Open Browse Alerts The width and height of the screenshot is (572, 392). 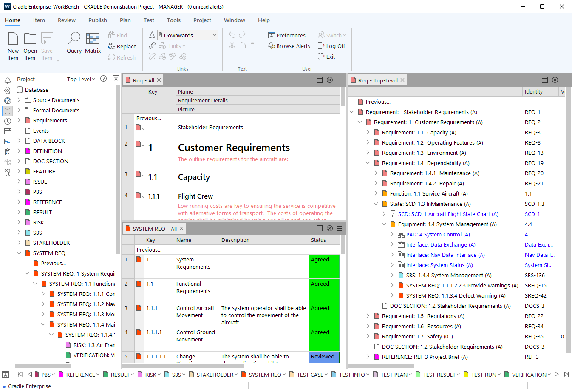click(289, 46)
